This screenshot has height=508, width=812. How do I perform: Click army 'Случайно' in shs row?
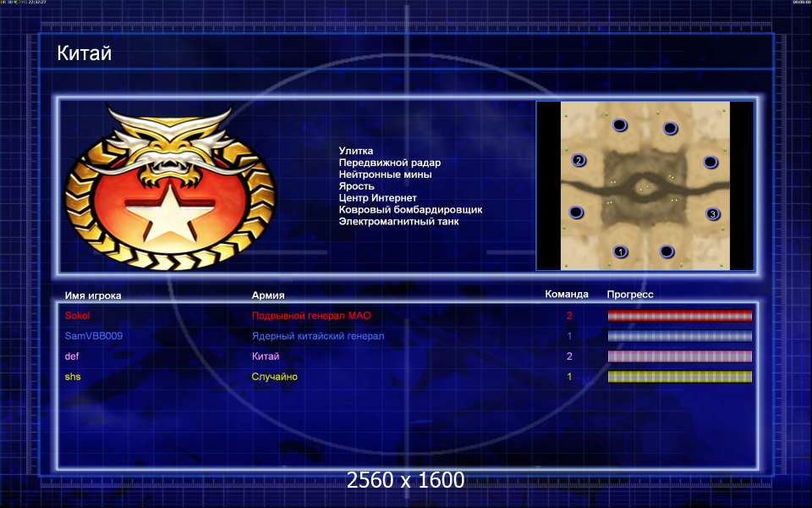[274, 377]
